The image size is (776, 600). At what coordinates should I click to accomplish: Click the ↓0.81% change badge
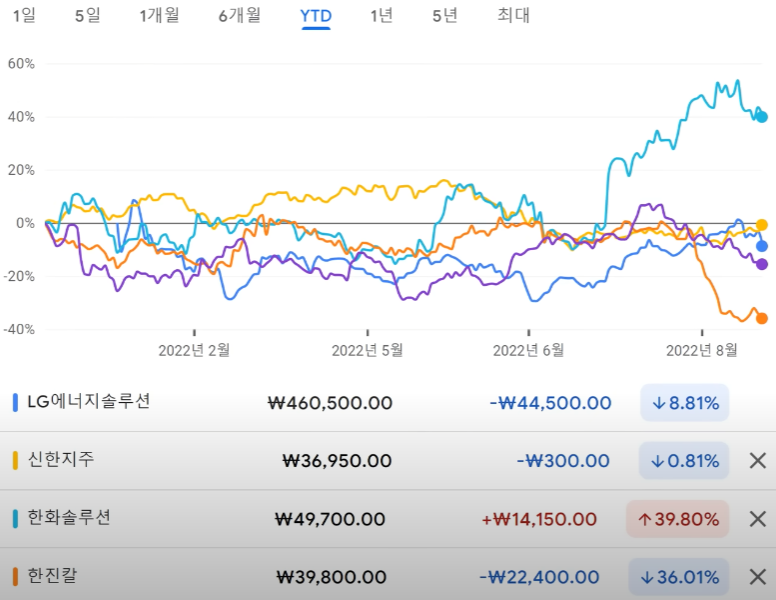click(x=684, y=461)
